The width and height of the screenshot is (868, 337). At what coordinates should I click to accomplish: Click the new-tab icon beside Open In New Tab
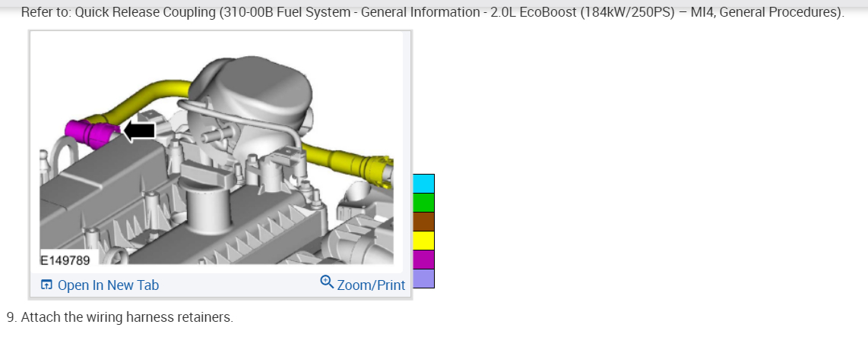pos(47,285)
